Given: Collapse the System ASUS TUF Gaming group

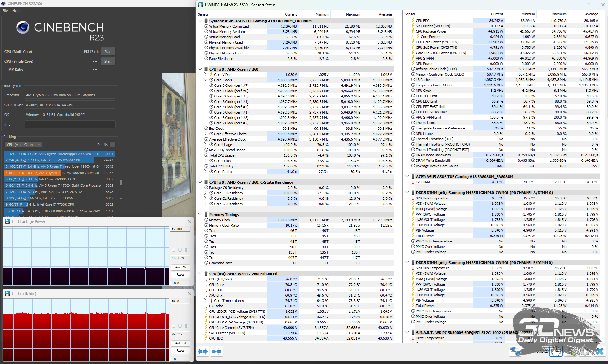Looking at the screenshot, I should 200,21.
